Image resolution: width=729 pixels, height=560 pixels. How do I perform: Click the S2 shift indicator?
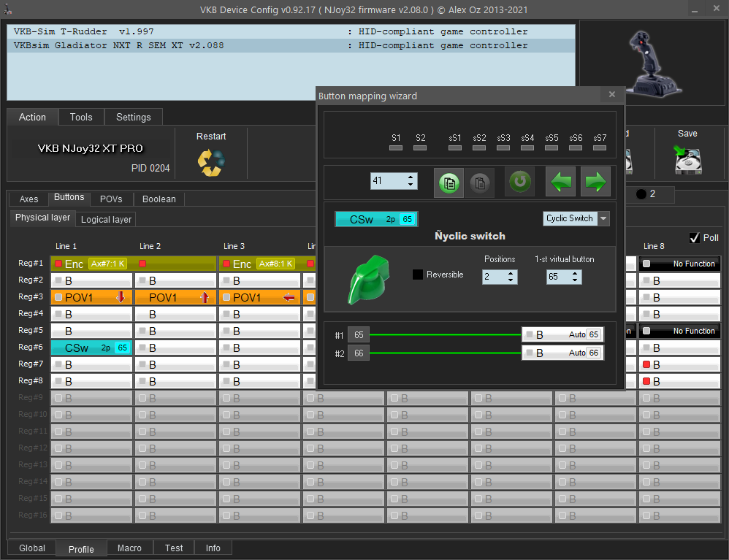point(420,147)
